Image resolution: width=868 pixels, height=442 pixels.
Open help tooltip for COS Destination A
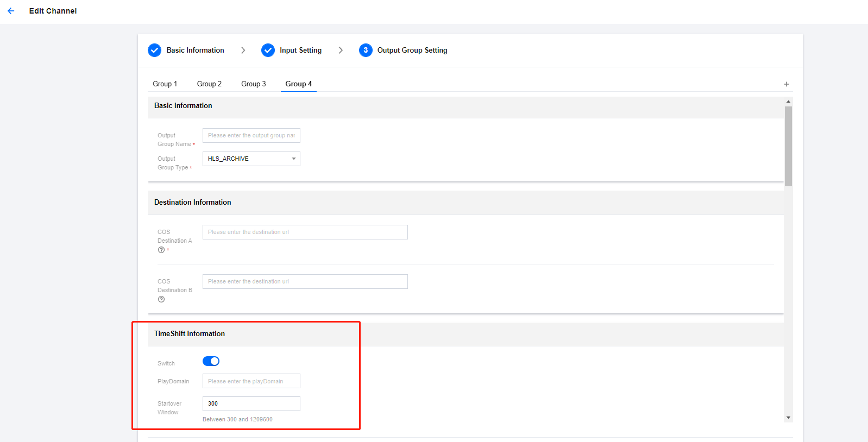[161, 250]
